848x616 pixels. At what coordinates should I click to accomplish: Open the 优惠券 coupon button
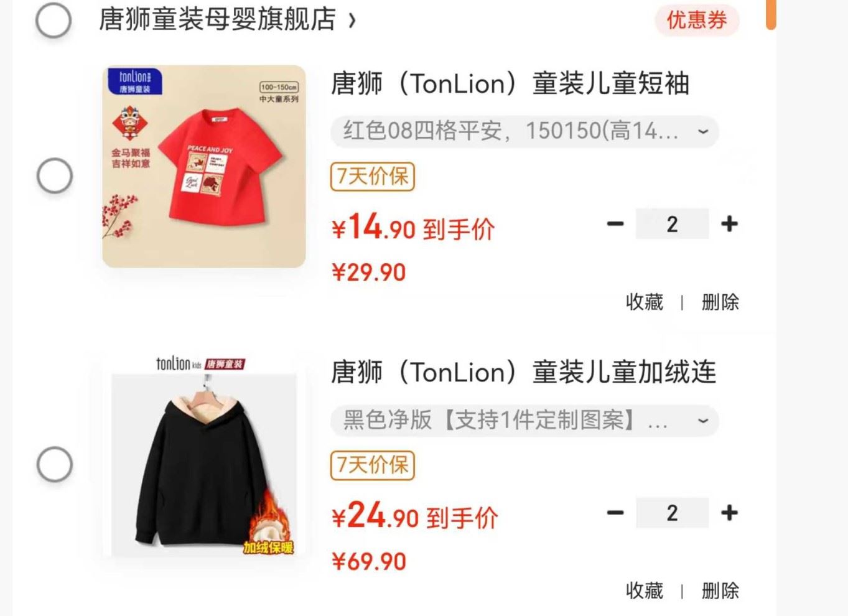pos(697,20)
